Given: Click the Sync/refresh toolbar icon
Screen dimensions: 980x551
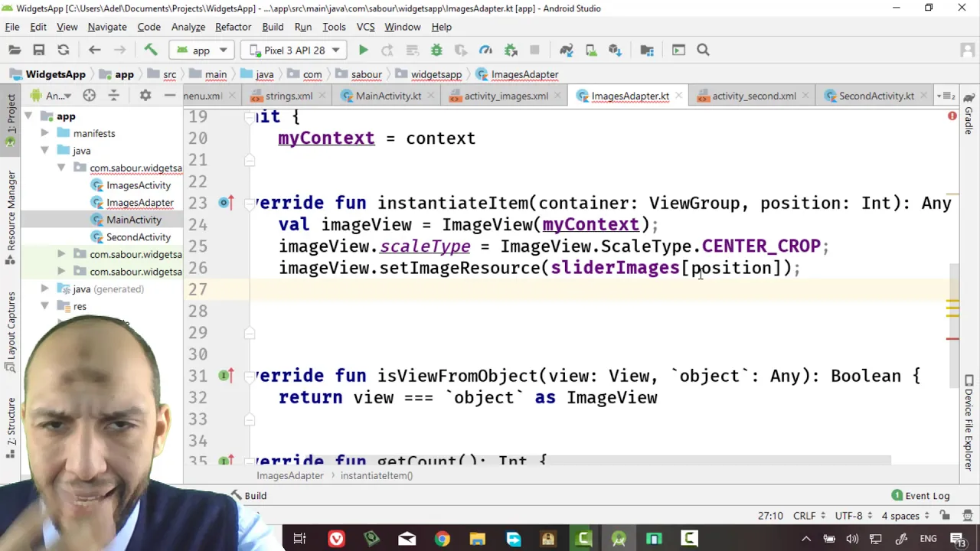Looking at the screenshot, I should tap(64, 51).
